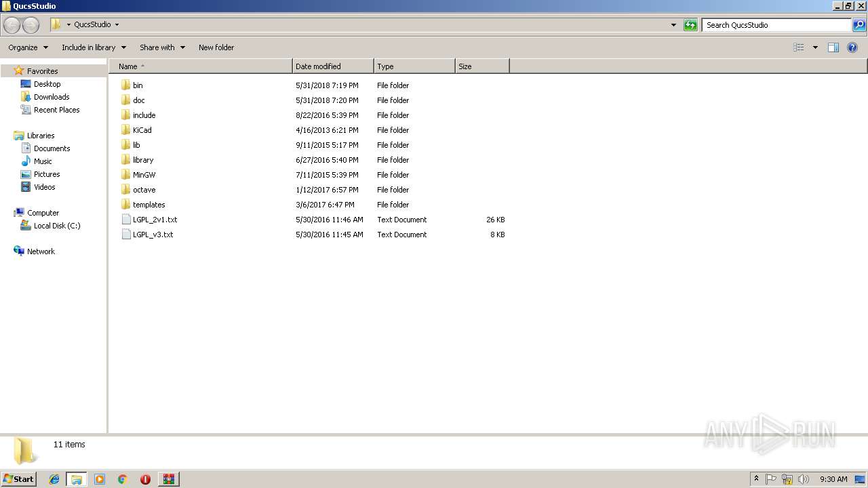The width and height of the screenshot is (868, 488).
Task: Launch Windows Media Player from the taskbar
Action: click(100, 479)
